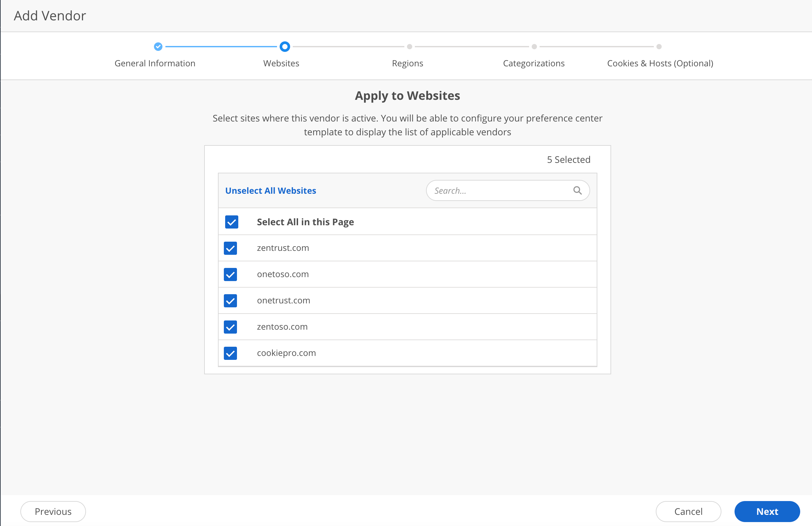Uncheck Select All in this Page
812x526 pixels.
[232, 222]
